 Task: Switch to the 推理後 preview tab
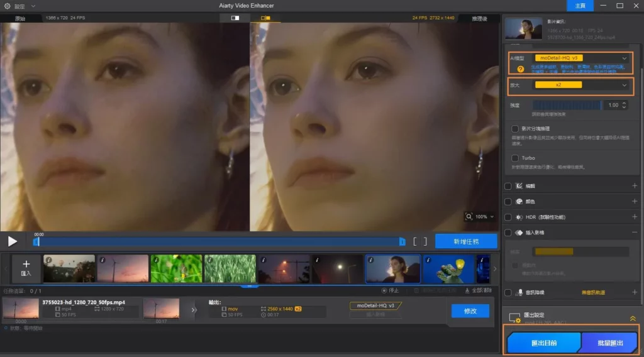pos(479,18)
